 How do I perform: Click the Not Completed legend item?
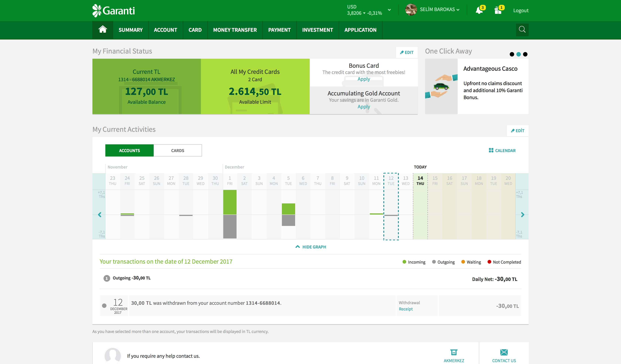click(504, 262)
